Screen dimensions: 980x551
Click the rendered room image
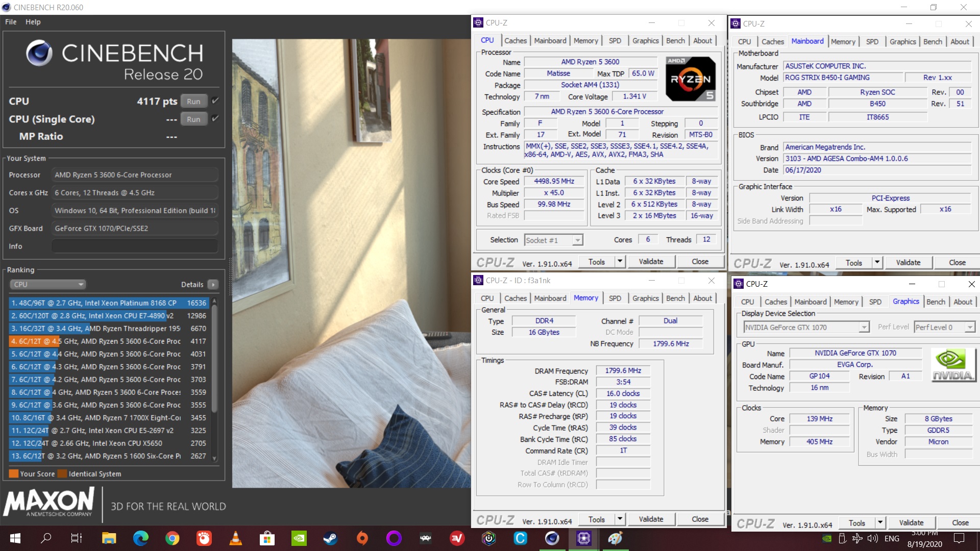click(x=351, y=263)
